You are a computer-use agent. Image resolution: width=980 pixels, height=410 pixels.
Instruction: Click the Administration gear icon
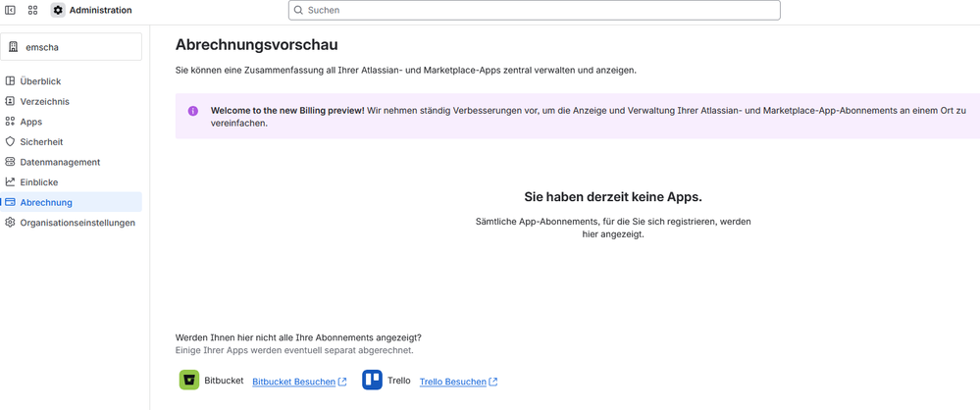(58, 10)
